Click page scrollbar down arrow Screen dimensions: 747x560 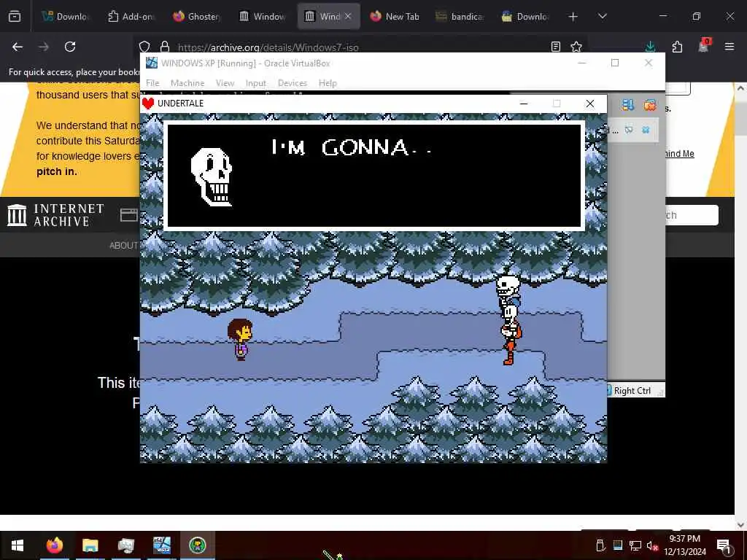coord(740,525)
